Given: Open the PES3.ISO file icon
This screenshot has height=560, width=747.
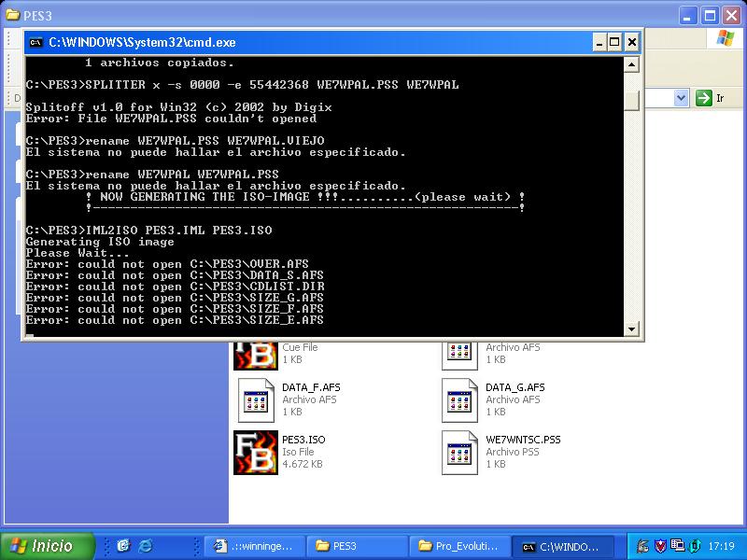Looking at the screenshot, I should click(255, 452).
